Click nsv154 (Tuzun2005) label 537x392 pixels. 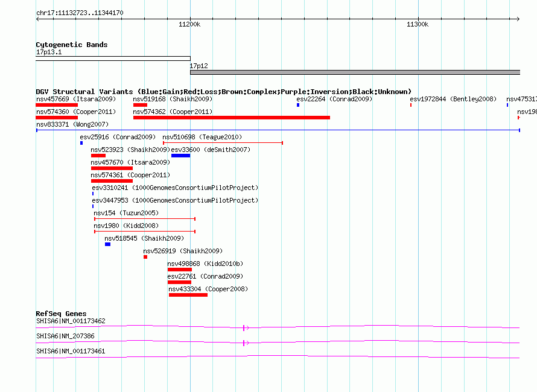(126, 213)
